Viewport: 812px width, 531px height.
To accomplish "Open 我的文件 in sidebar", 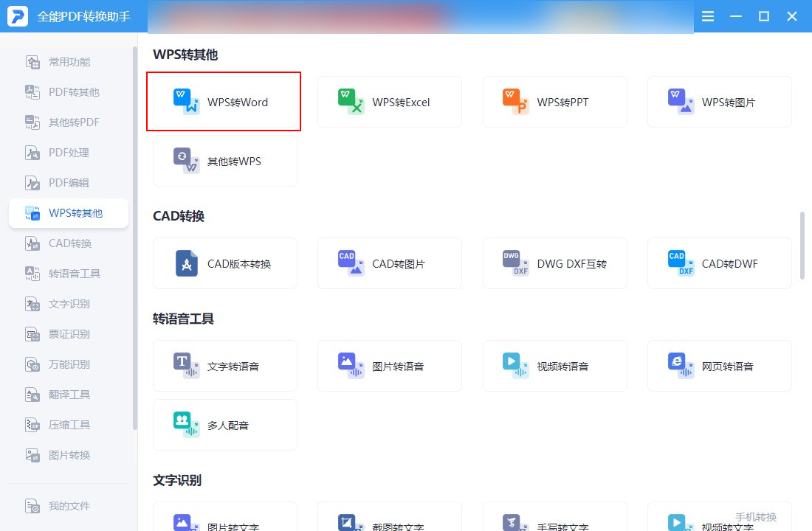I will pyautogui.click(x=69, y=506).
